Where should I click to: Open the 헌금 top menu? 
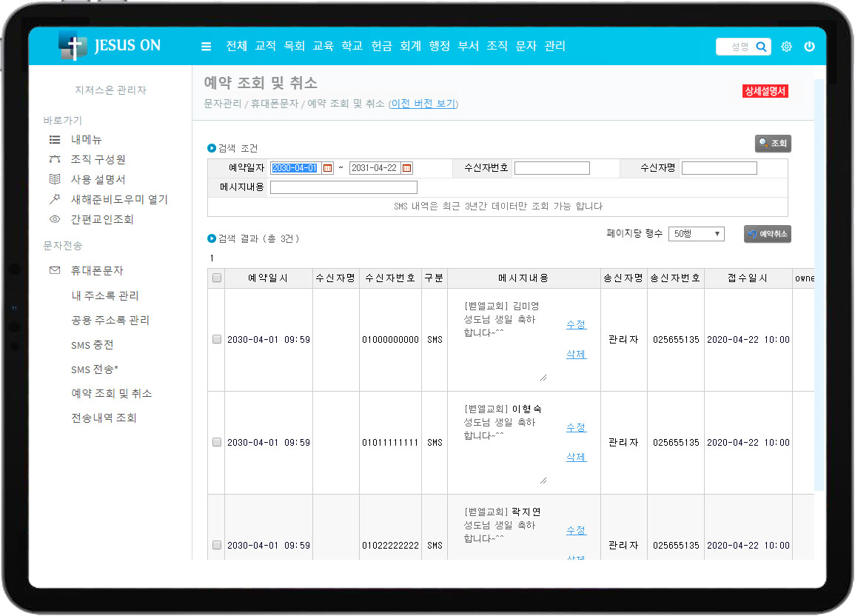(x=381, y=46)
